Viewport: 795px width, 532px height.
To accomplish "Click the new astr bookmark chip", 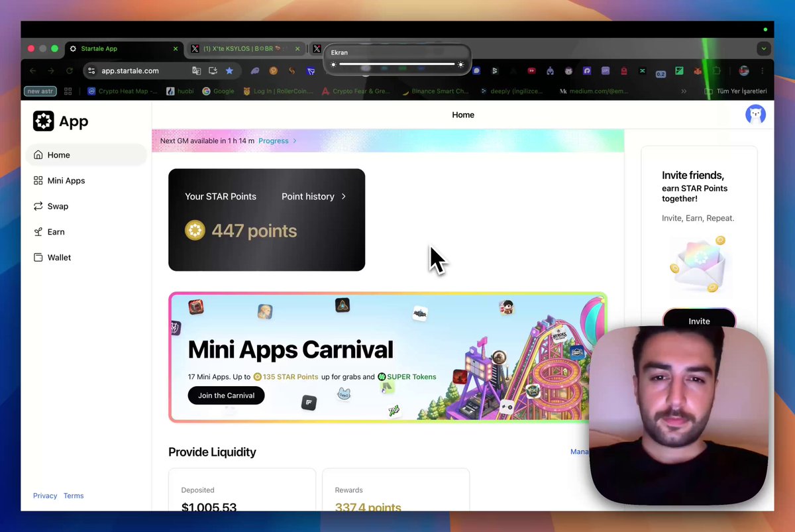I will click(x=40, y=91).
